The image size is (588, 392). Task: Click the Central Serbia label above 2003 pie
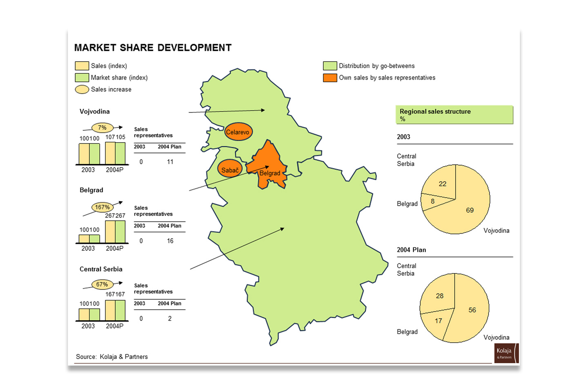[406, 160]
